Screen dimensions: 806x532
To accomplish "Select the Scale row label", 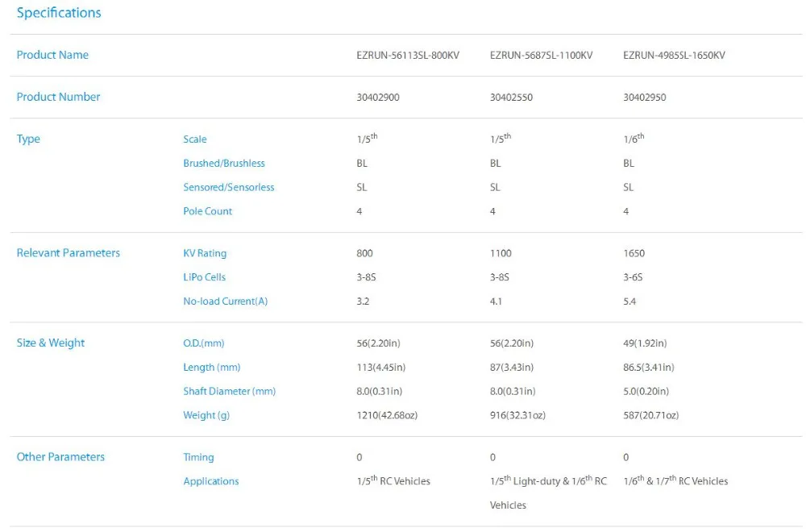I will point(195,139).
